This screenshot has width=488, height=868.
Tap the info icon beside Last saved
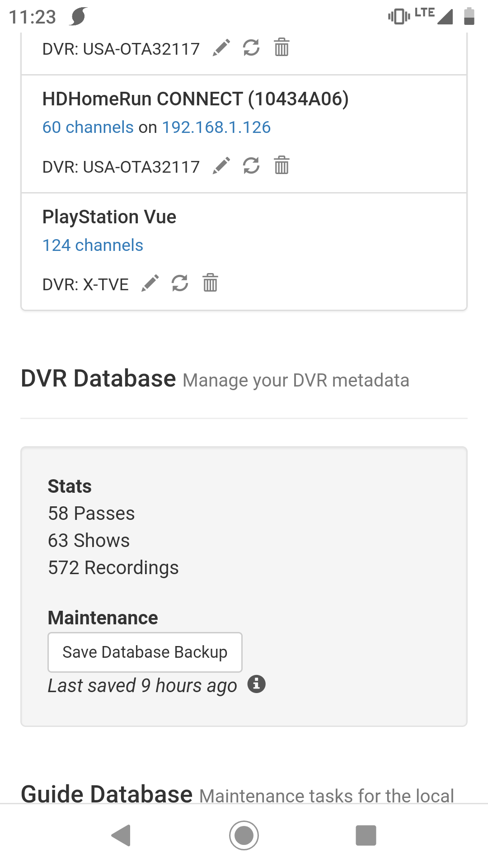pyautogui.click(x=256, y=684)
